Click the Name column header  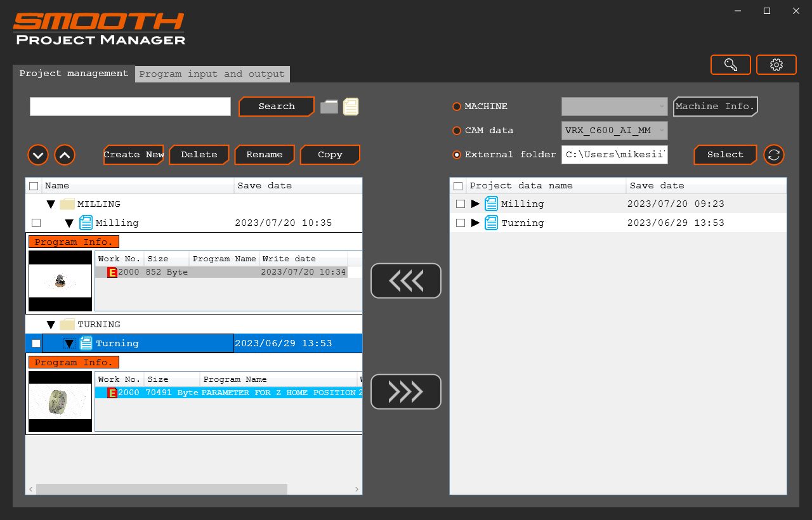coord(138,186)
